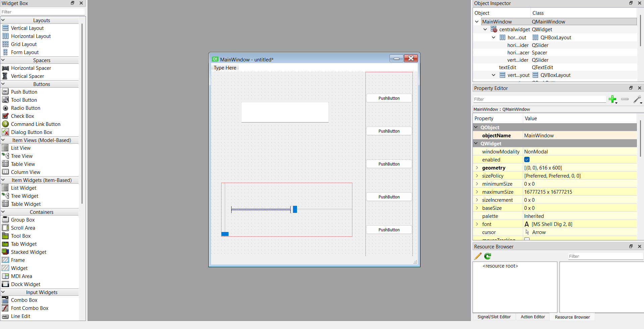The width and height of the screenshot is (644, 329).
Task: Choose the Horizontal Spacer icon
Action: 5,68
